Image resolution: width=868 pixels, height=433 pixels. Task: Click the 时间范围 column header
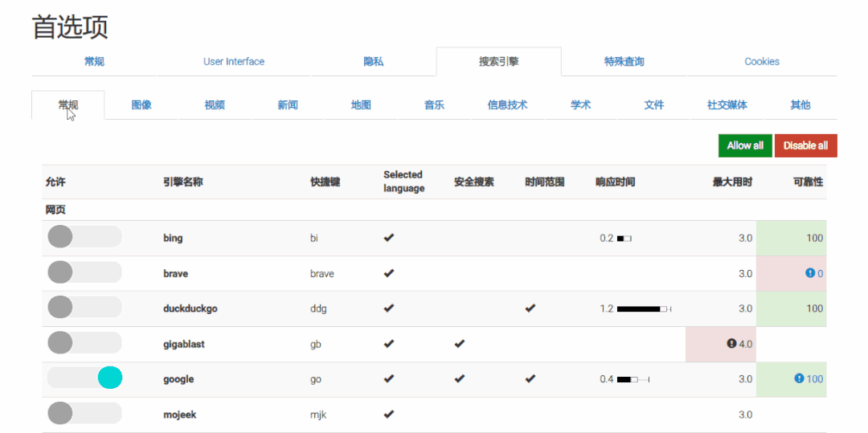click(545, 182)
